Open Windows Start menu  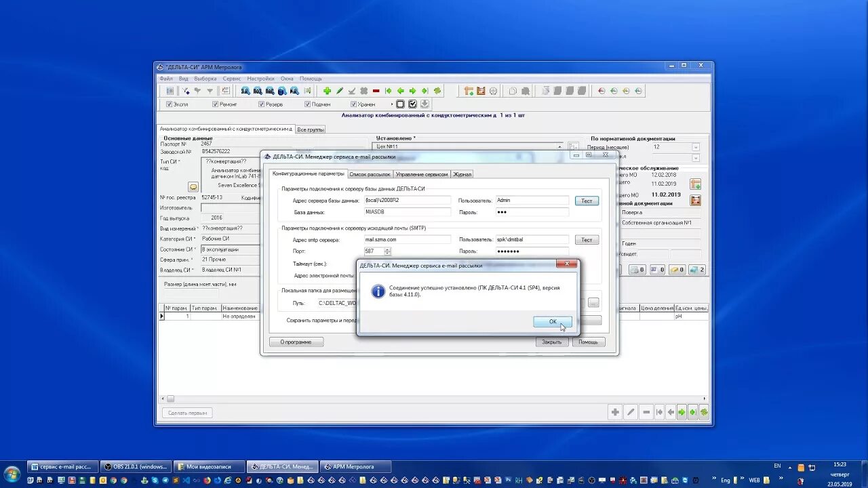point(12,472)
